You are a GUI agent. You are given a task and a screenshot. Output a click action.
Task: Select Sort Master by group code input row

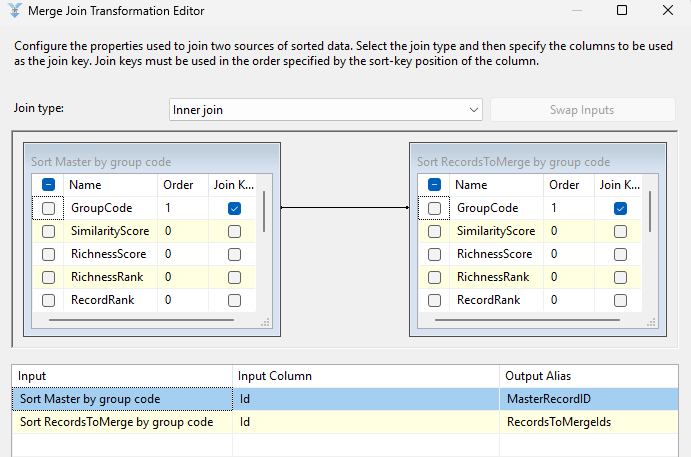122,399
